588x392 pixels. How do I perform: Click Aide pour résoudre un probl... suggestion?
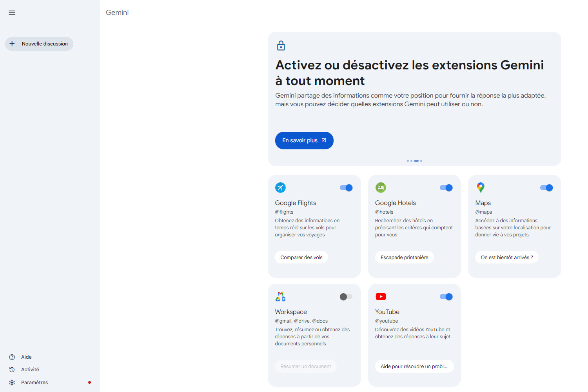[414, 366]
